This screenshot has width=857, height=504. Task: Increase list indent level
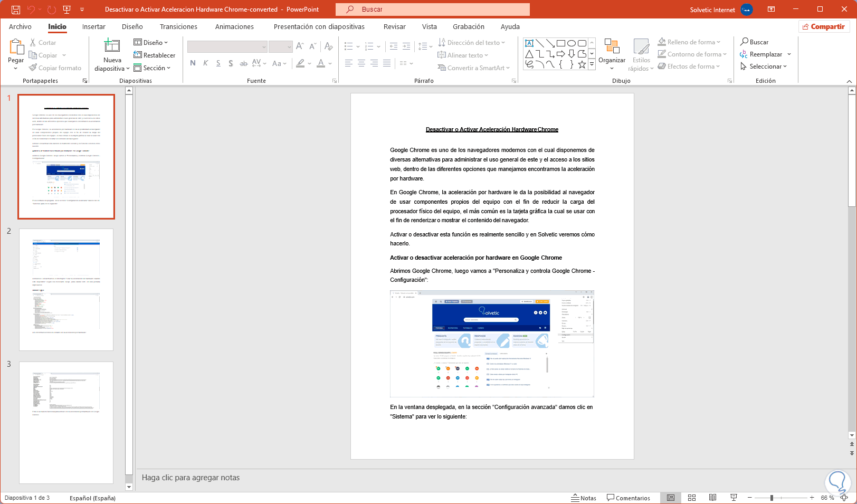406,46
